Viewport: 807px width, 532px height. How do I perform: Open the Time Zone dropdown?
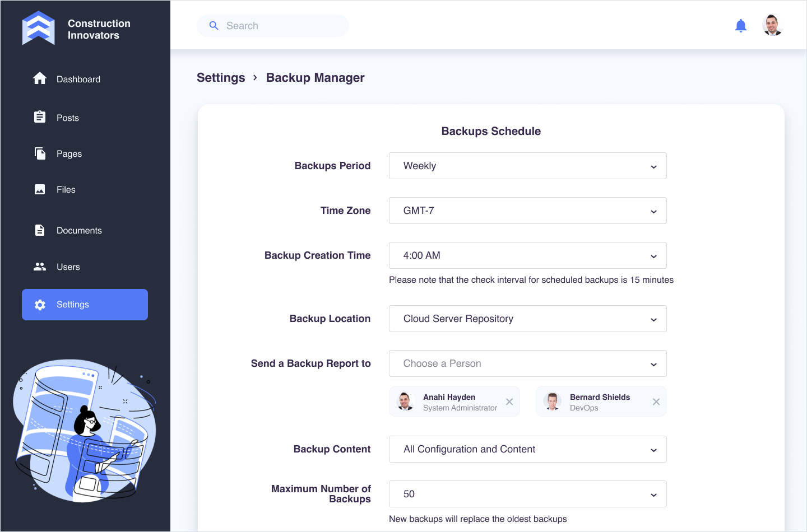527,211
